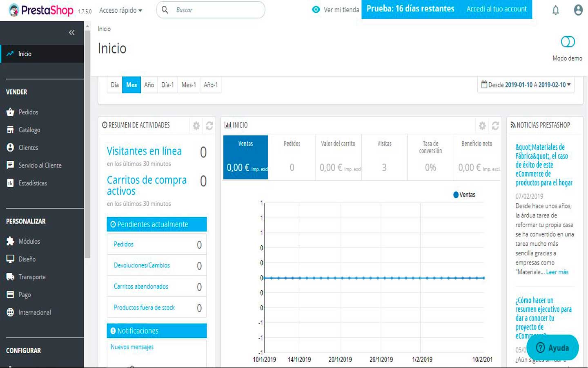Toggle the Modo demo switch
This screenshot has width=588, height=368.
[568, 42]
